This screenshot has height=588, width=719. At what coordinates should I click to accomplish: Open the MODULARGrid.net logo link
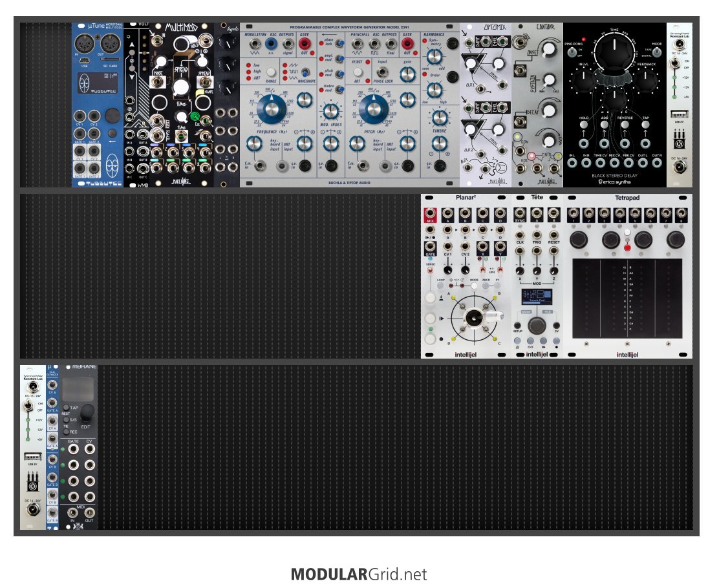[359, 574]
